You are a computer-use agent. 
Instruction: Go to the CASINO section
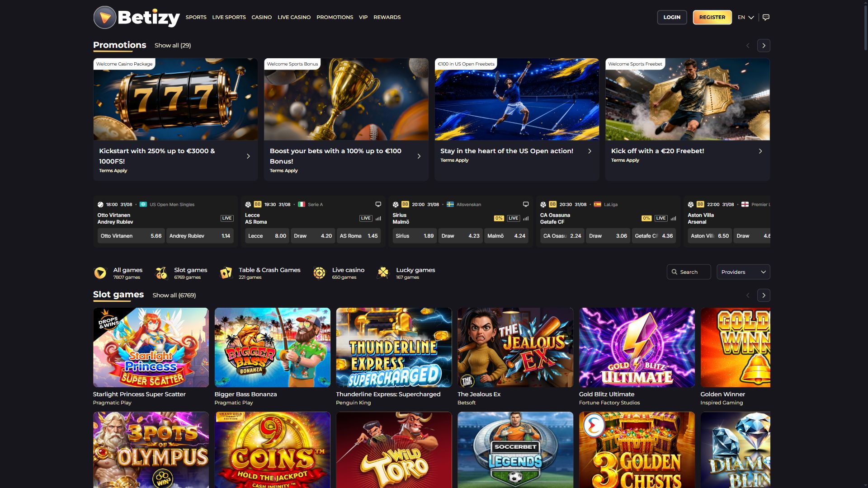261,17
